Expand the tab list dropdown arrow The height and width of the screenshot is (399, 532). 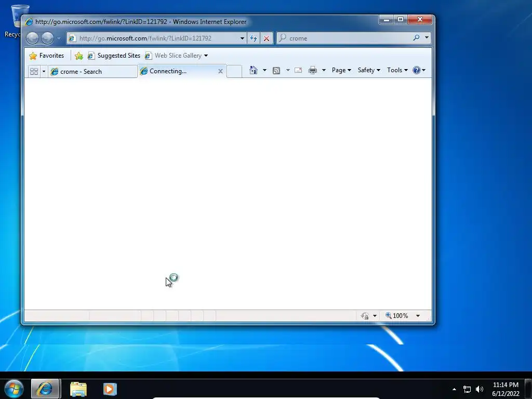tap(44, 71)
